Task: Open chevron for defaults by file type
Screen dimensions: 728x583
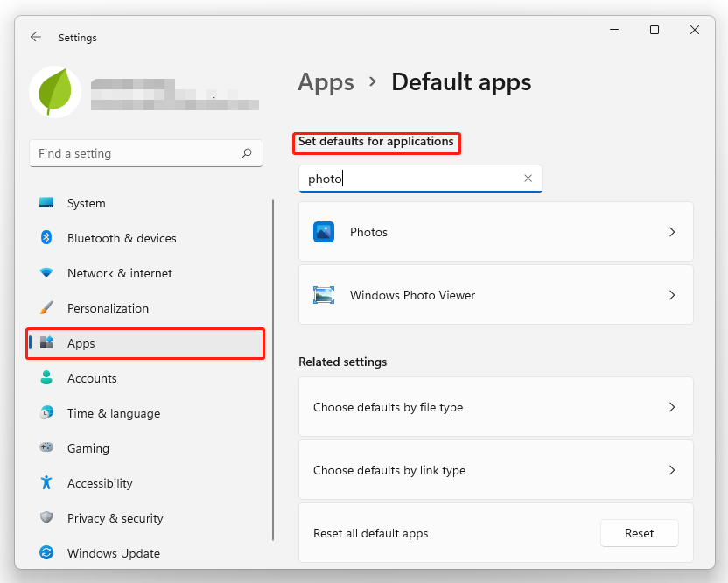Action: tap(672, 407)
